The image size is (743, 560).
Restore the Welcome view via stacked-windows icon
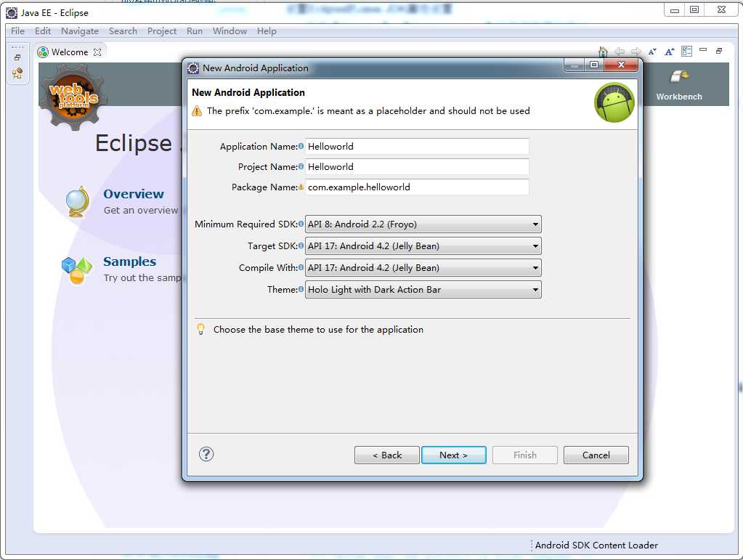[719, 51]
